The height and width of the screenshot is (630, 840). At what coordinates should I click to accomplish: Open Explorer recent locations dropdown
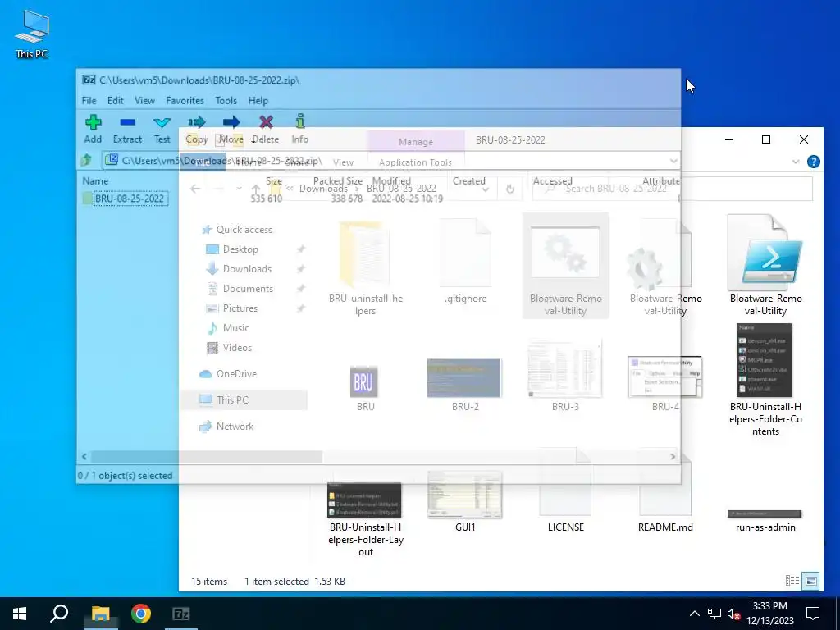pos(239,189)
